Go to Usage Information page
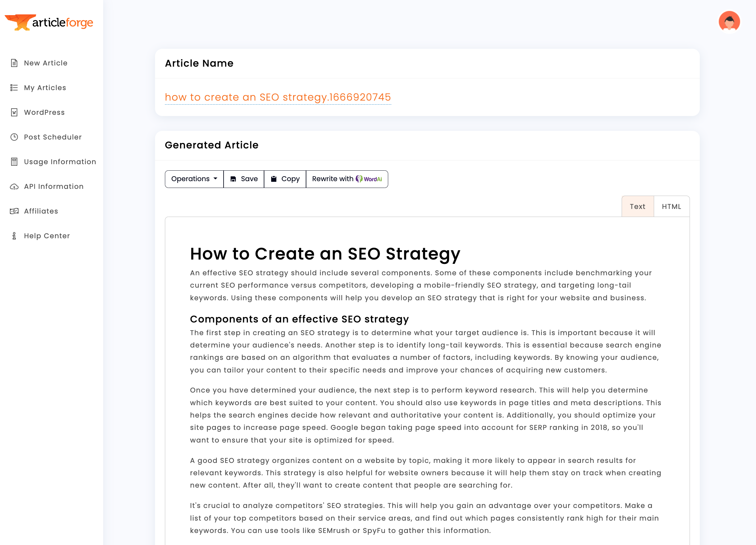This screenshot has height=545, width=756. click(x=60, y=162)
